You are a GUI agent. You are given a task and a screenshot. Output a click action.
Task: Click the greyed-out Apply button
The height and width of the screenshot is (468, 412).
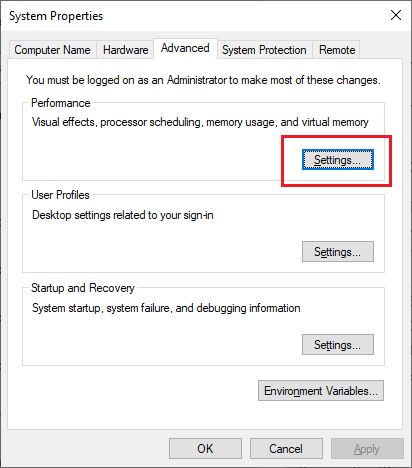point(367,449)
